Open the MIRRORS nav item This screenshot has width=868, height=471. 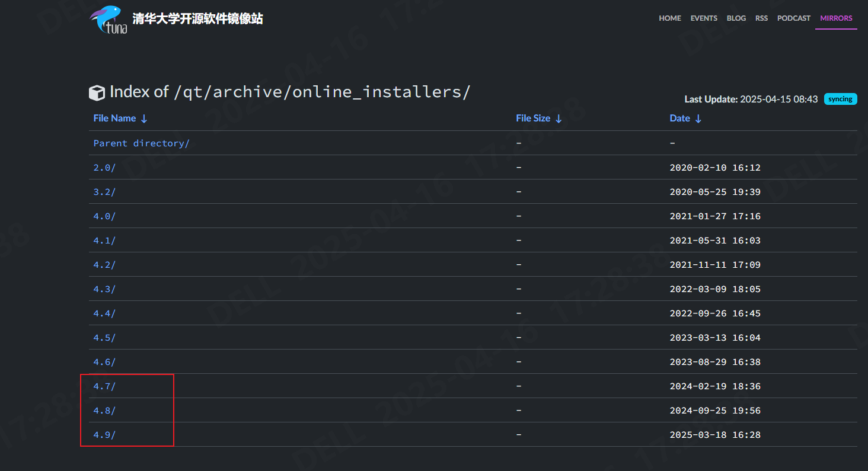coord(836,18)
